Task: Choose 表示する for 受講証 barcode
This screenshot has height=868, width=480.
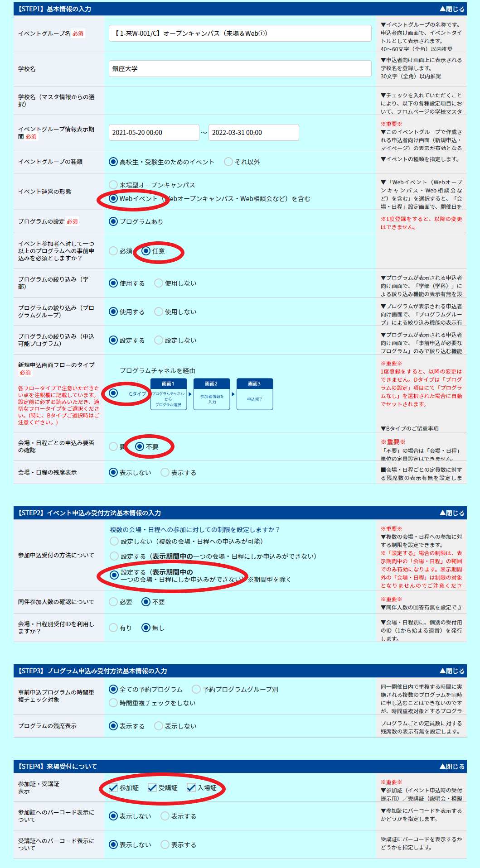Action: click(165, 844)
